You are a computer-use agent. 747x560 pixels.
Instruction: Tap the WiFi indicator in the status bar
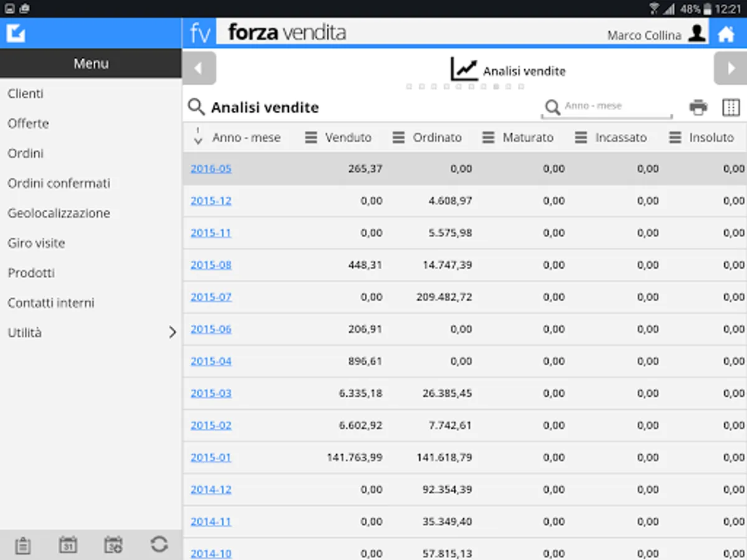point(654,9)
